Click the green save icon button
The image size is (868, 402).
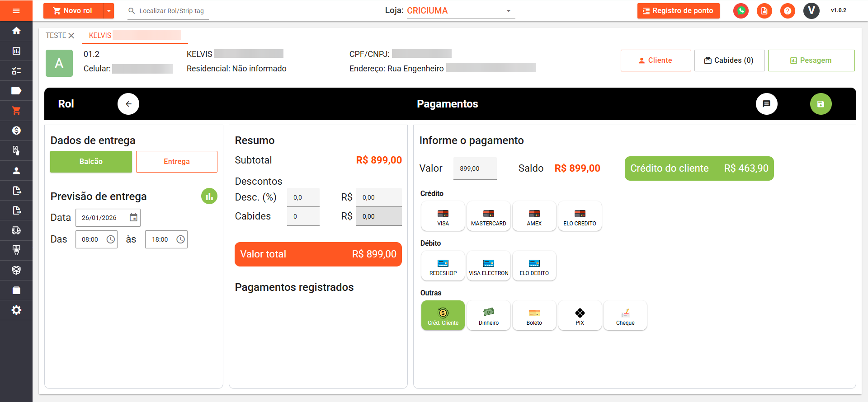click(x=821, y=104)
